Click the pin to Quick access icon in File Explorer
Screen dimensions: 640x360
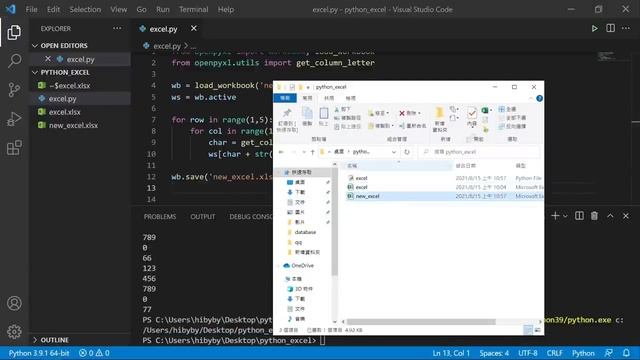[287, 113]
